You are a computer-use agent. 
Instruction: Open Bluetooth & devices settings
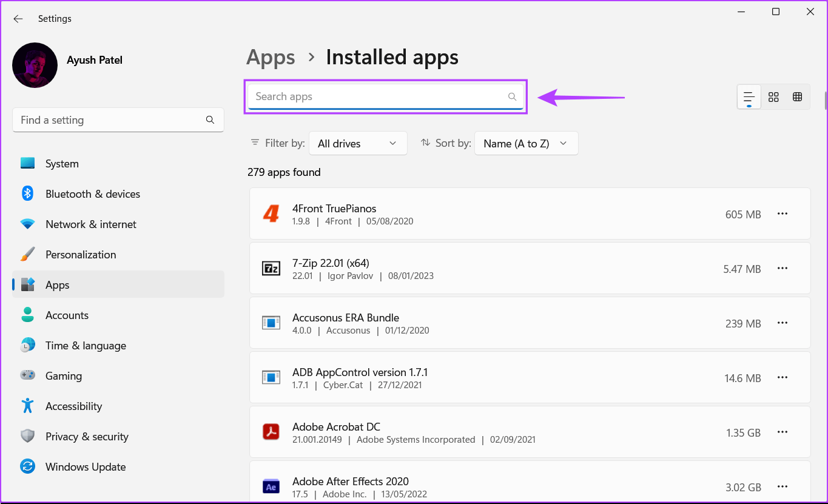(x=118, y=194)
